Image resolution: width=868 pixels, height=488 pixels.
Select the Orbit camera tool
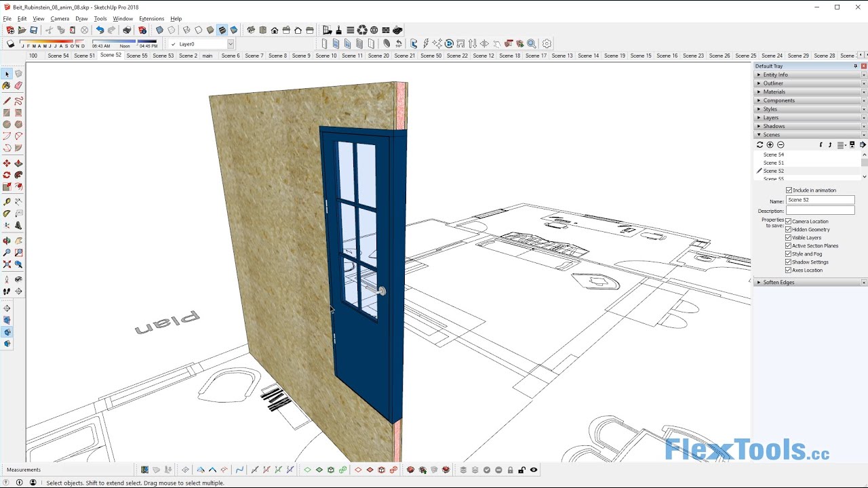pyautogui.click(x=7, y=241)
